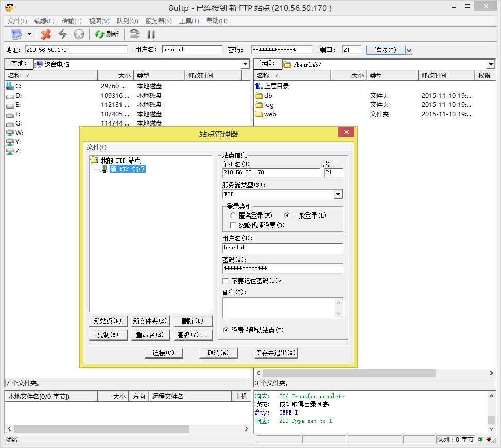
Task: Click the log pane scroll up arrow
Action: pyautogui.click(x=491, y=396)
